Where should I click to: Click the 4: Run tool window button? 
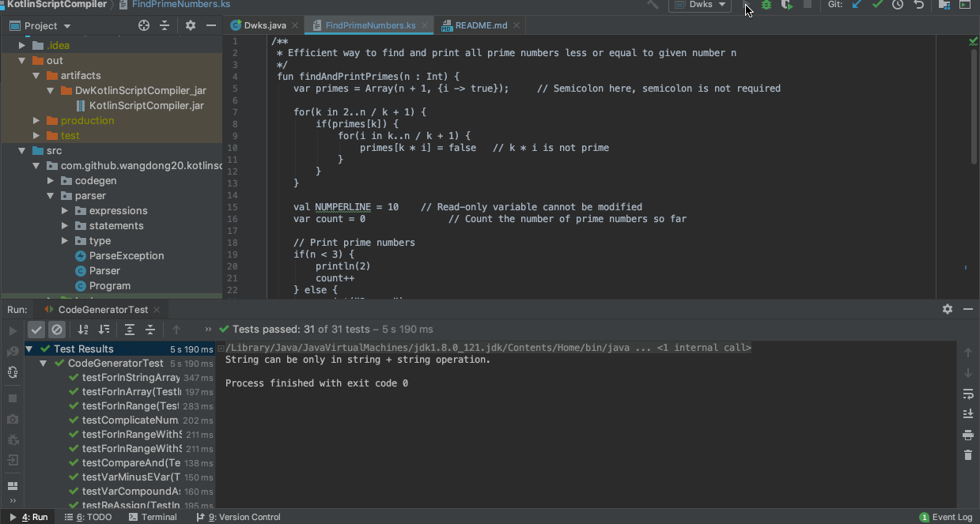[28, 517]
